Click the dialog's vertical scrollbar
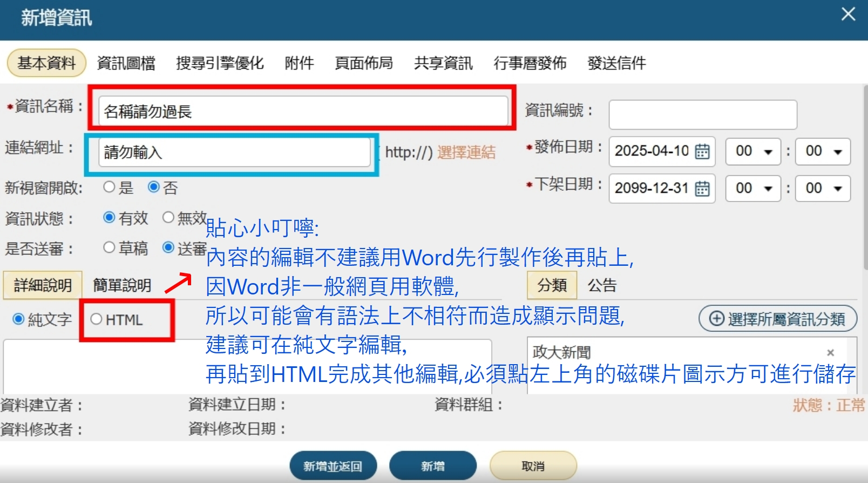The width and height of the screenshot is (868, 483). pos(865,178)
